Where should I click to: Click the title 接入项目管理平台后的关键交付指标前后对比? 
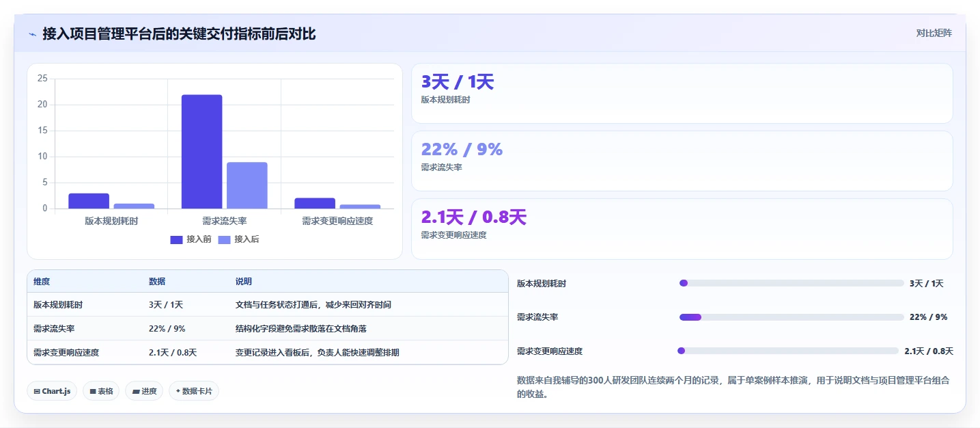pos(179,34)
